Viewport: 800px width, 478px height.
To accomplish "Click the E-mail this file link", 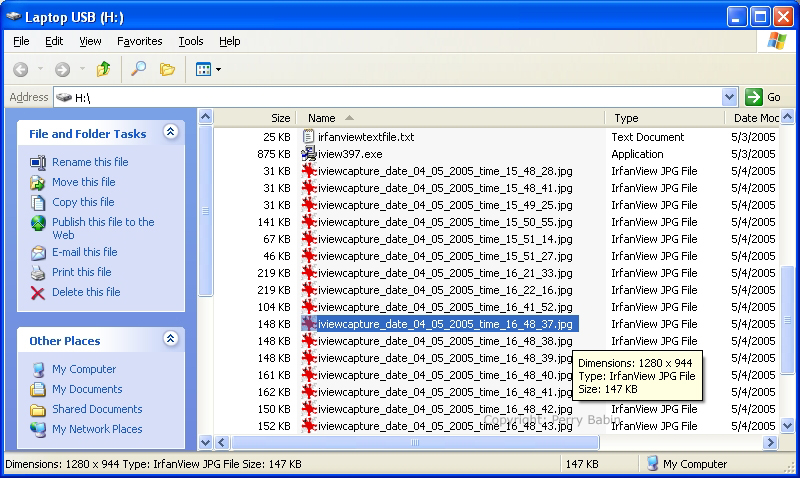I will click(85, 253).
